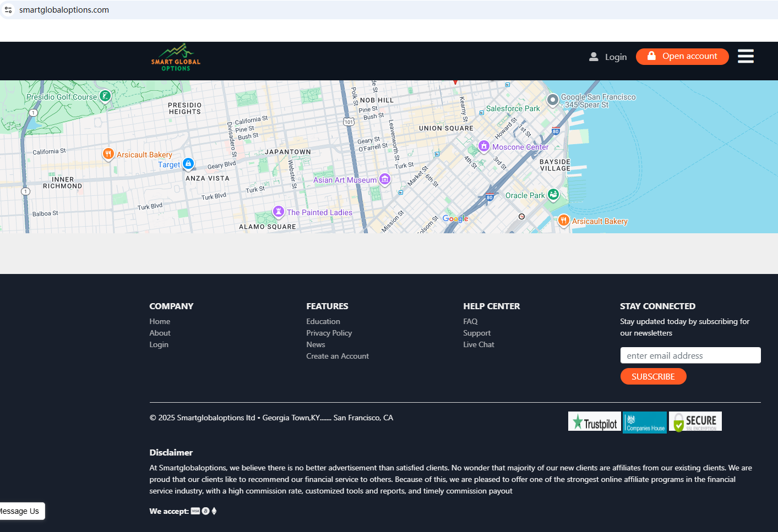Click the FEATURES footer heading
Screen dimensions: 778x532
click(x=327, y=306)
